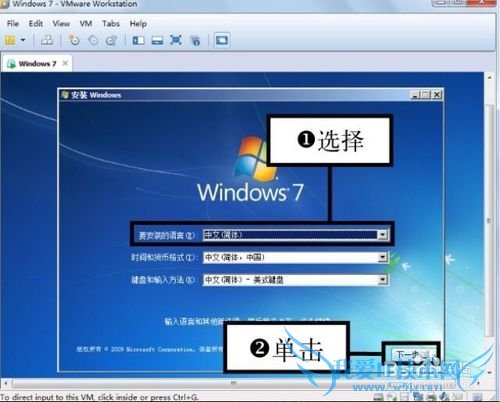Maximize the 安装 Windows installer window
The image size is (500, 402).
426,95
